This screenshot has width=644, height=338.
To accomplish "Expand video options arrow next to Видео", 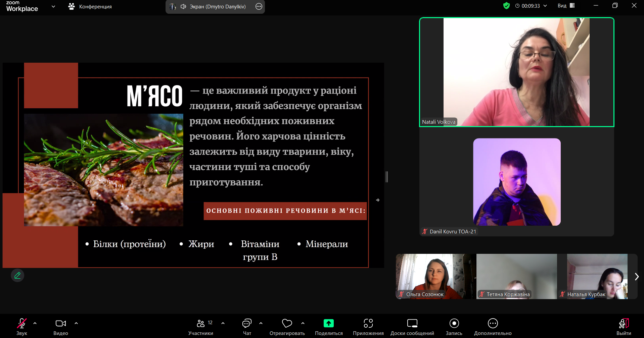I will [76, 323].
